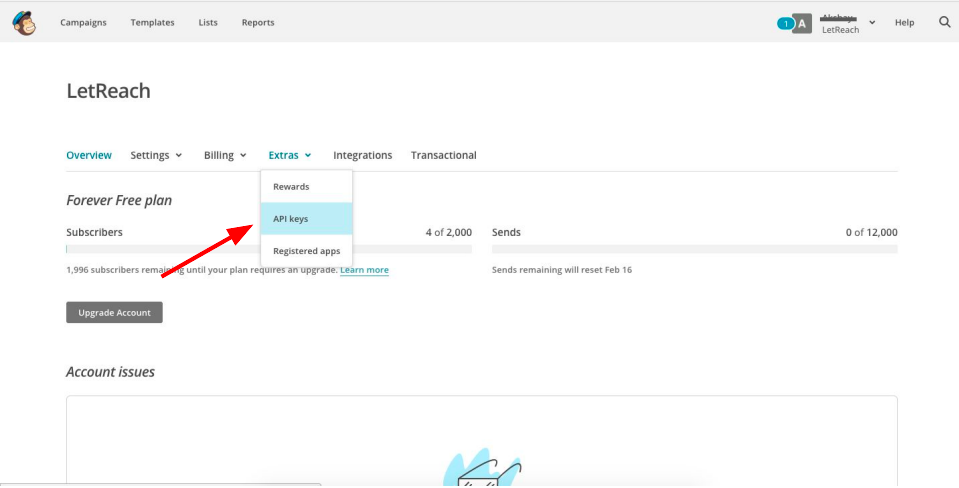Open the Integrations tab
Viewport: 959px width, 488px height.
pos(363,155)
